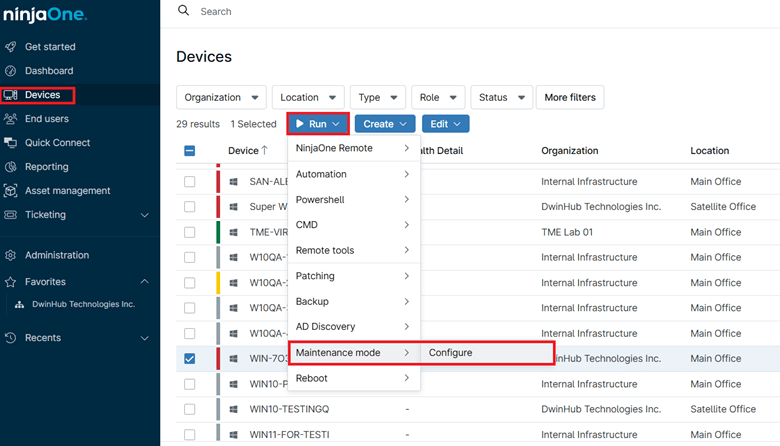The height and width of the screenshot is (446, 780).
Task: Check the WIN10-P device checkbox
Action: (190, 384)
